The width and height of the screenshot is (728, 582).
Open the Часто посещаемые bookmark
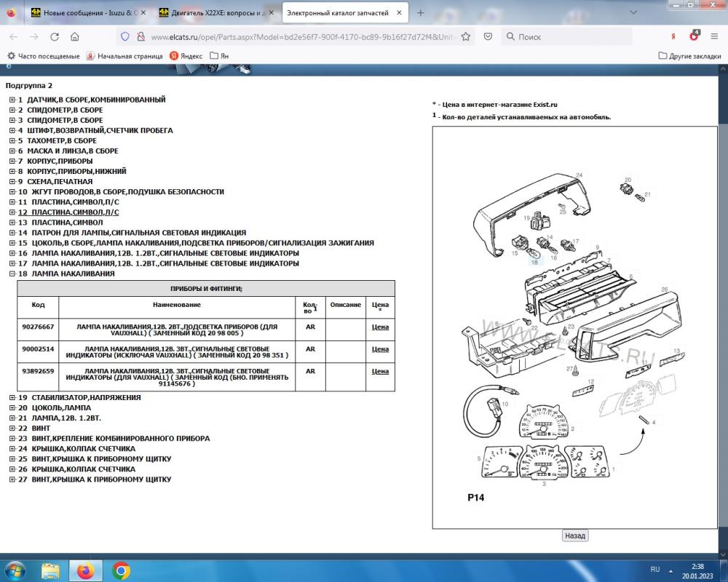click(x=44, y=56)
